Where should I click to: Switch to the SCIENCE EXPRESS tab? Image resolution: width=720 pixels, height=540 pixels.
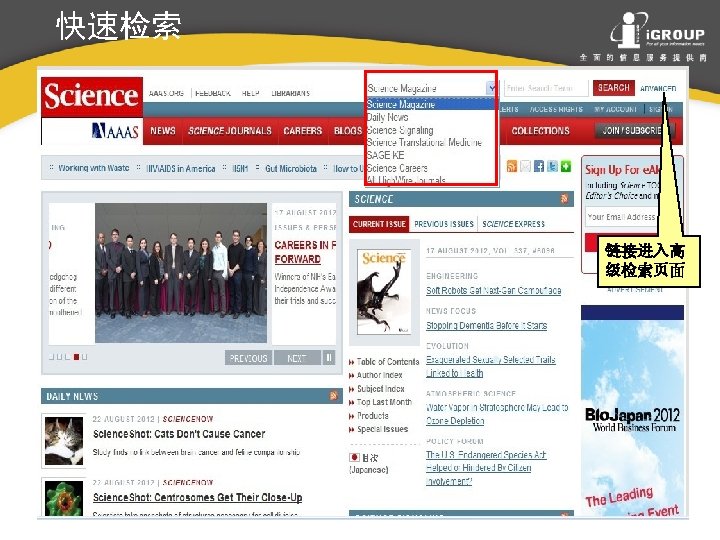pos(513,224)
